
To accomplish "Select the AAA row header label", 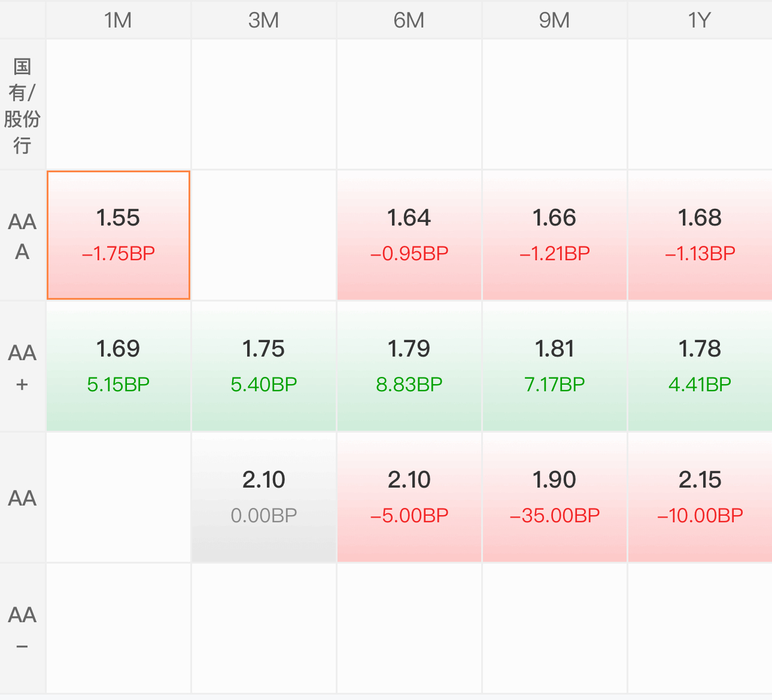I will pyautogui.click(x=22, y=236).
